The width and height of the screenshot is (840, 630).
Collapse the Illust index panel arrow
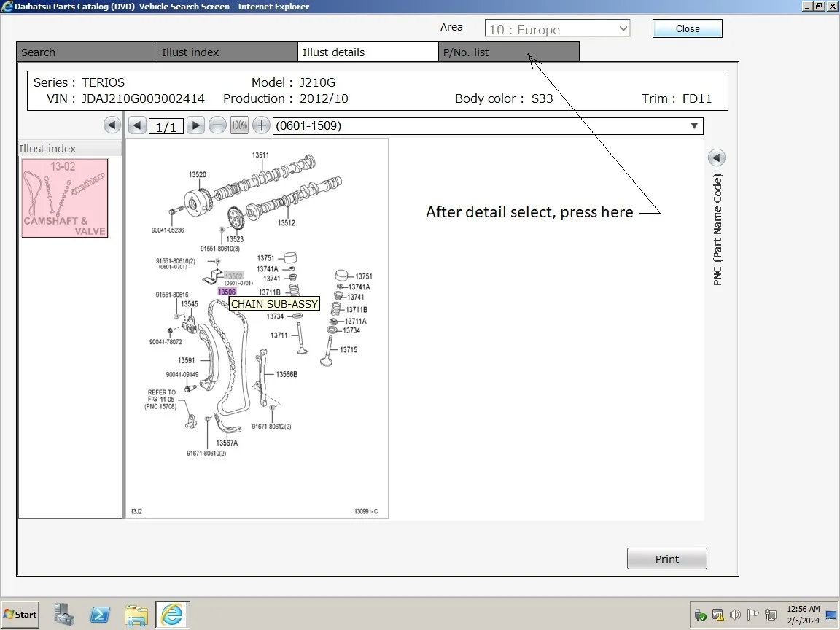coord(112,125)
